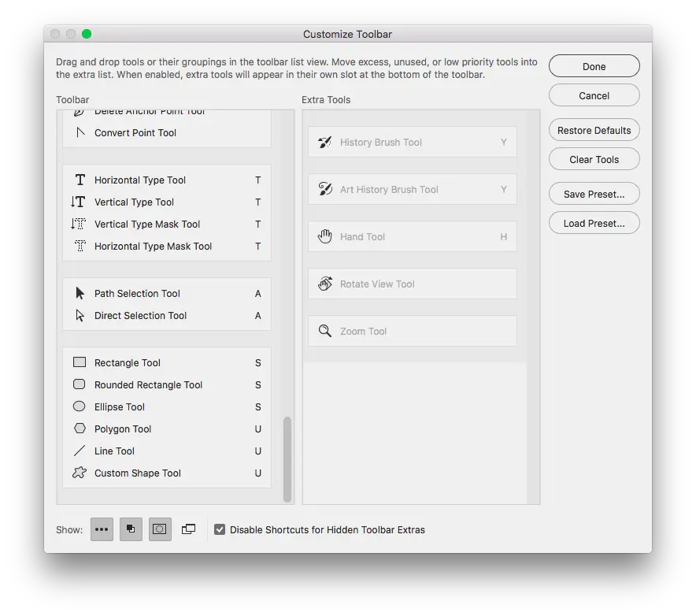Screen dimensions: 696x616
Task: Click Restore Defaults
Action: (594, 130)
